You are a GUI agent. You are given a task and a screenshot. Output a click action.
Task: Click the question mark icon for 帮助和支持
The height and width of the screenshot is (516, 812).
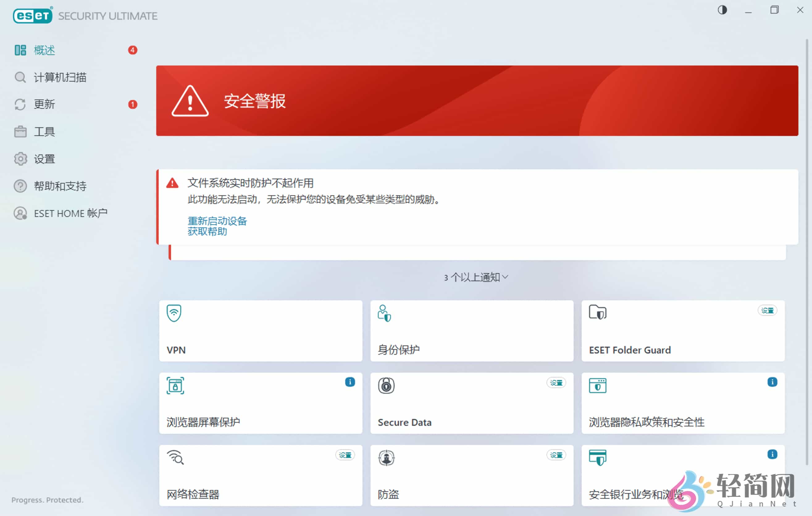pos(20,186)
